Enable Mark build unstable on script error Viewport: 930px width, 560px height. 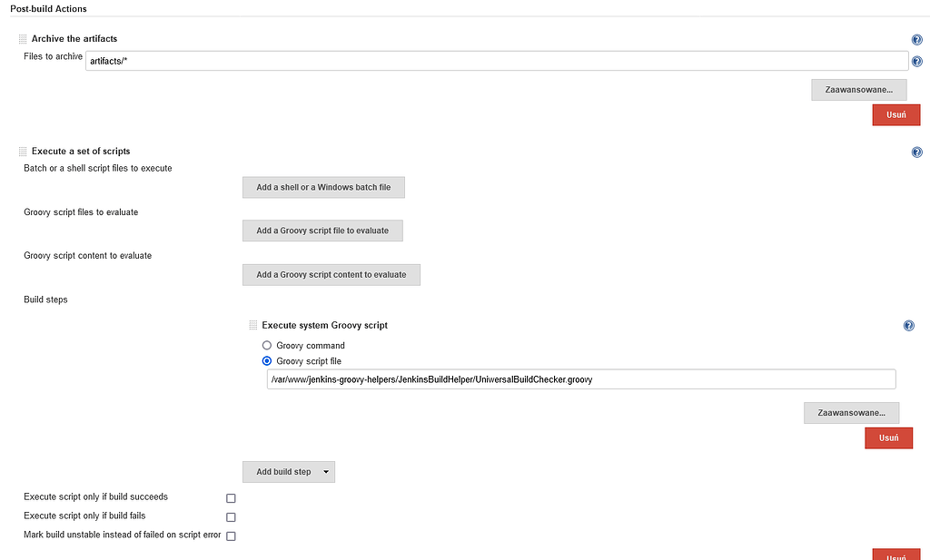(231, 535)
